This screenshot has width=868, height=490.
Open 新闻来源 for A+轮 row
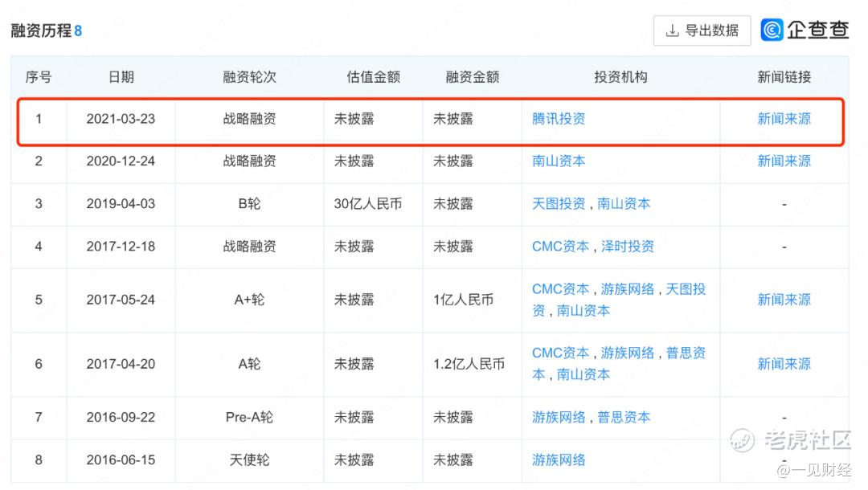784,300
